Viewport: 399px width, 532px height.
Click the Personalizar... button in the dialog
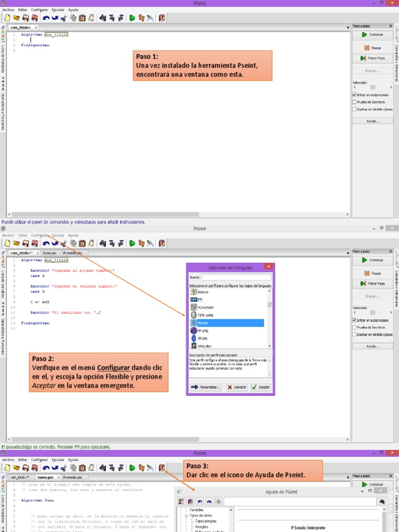click(206, 387)
